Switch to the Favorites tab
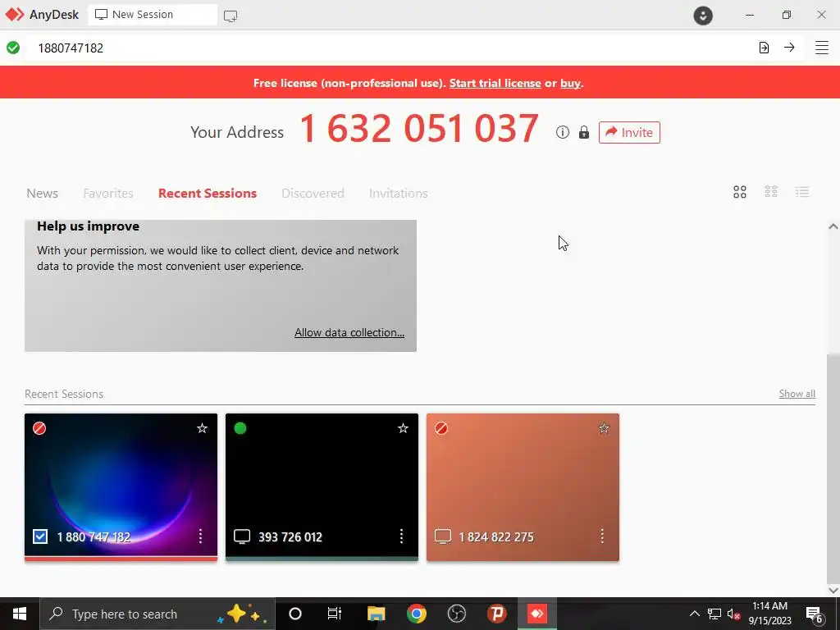The width and height of the screenshot is (840, 630). pyautogui.click(x=108, y=194)
